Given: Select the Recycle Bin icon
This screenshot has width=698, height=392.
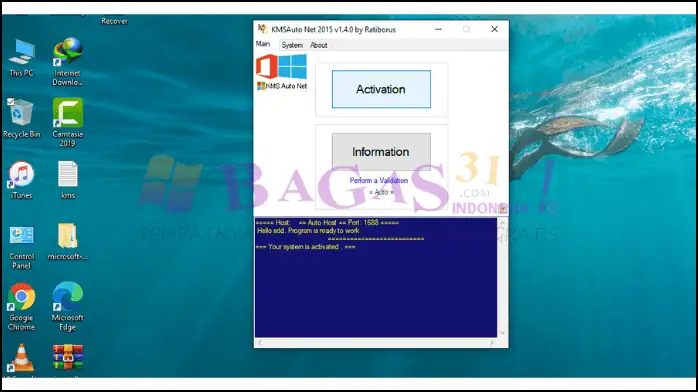Looking at the screenshot, I should [21, 118].
